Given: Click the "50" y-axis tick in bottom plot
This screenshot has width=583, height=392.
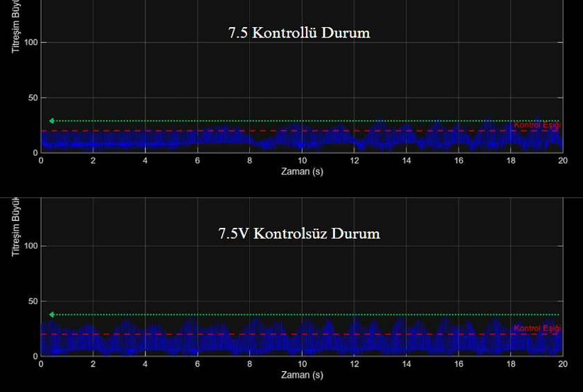Looking at the screenshot, I should 32,301.
